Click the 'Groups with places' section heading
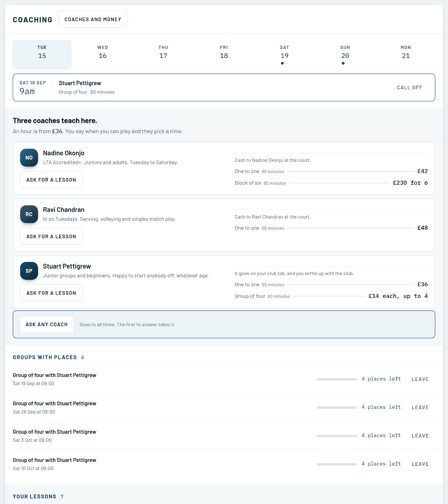Screen dimensions: 448x504 pyautogui.click(x=45, y=358)
